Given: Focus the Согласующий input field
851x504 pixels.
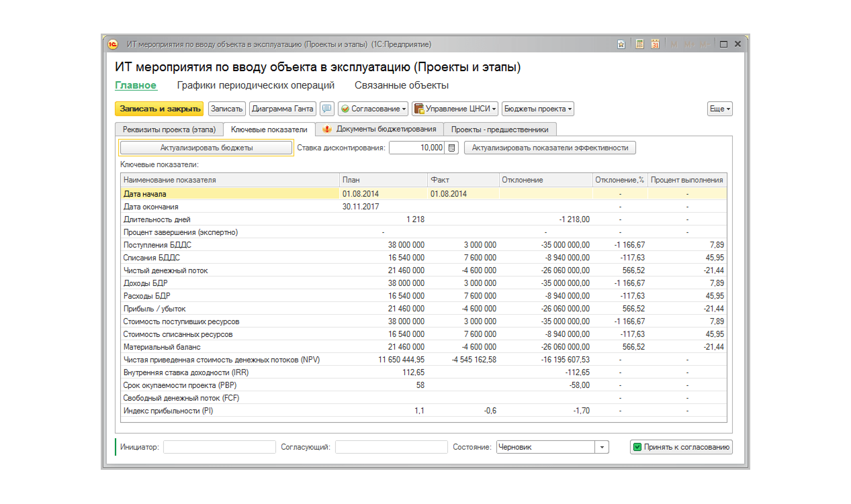Looking at the screenshot, I should [392, 447].
